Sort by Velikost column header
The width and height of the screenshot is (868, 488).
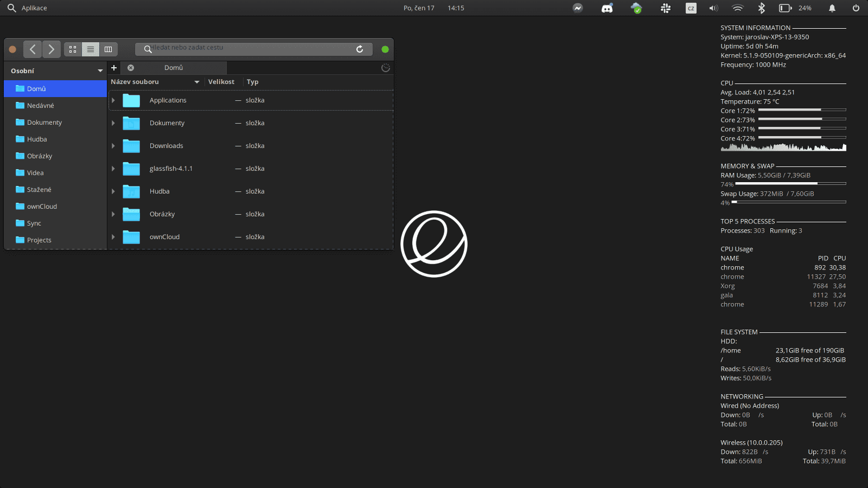pos(224,82)
